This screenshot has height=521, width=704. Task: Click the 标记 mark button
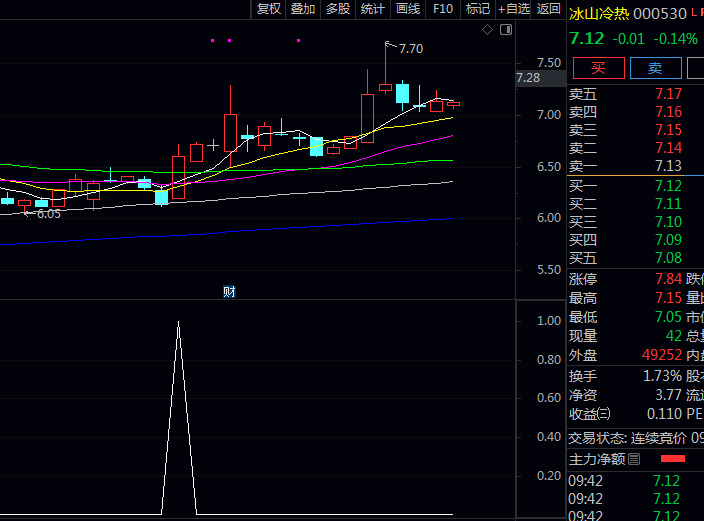[478, 9]
